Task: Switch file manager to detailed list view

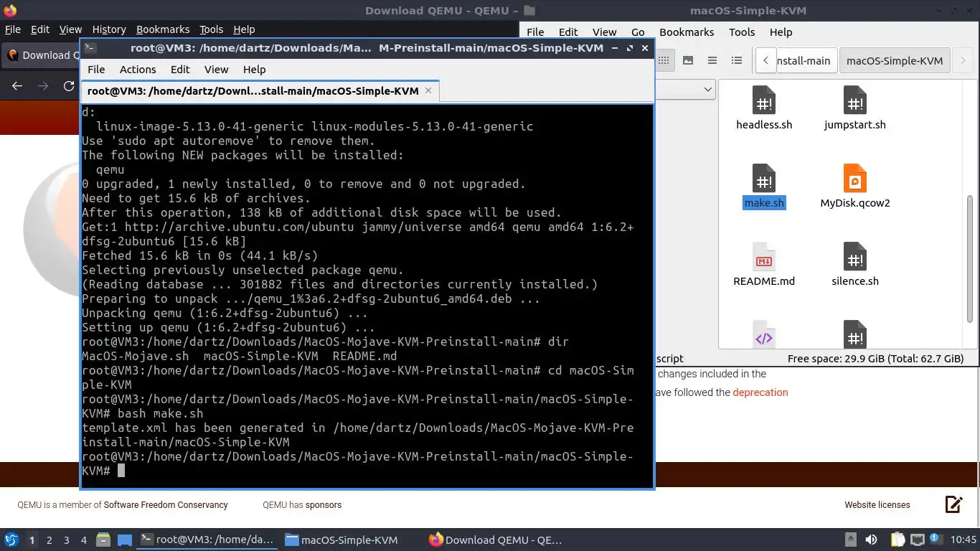Action: (737, 60)
